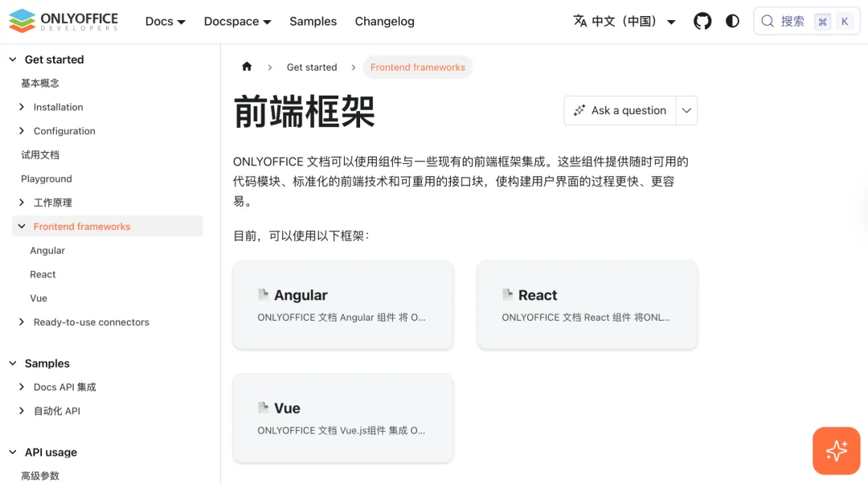Open 工作原理 in the sidebar

[x=52, y=203]
